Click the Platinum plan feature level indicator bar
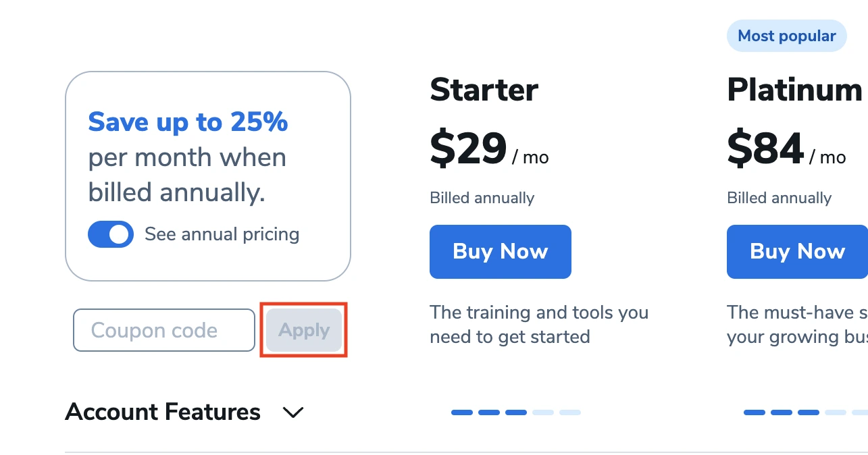 tap(806, 412)
